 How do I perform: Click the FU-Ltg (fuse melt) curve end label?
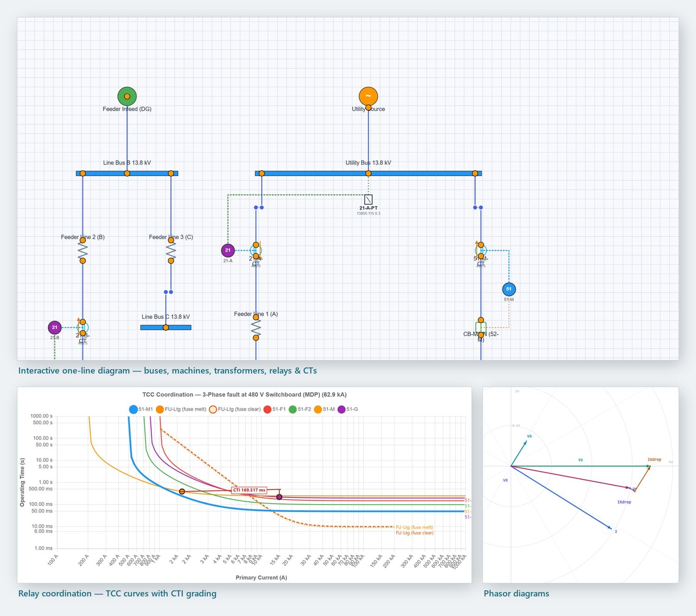tap(414, 527)
